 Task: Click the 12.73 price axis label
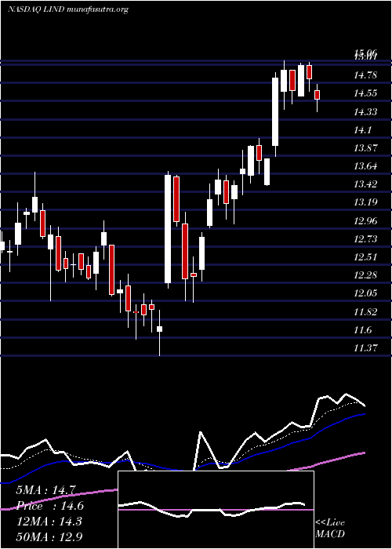pyautogui.click(x=365, y=239)
